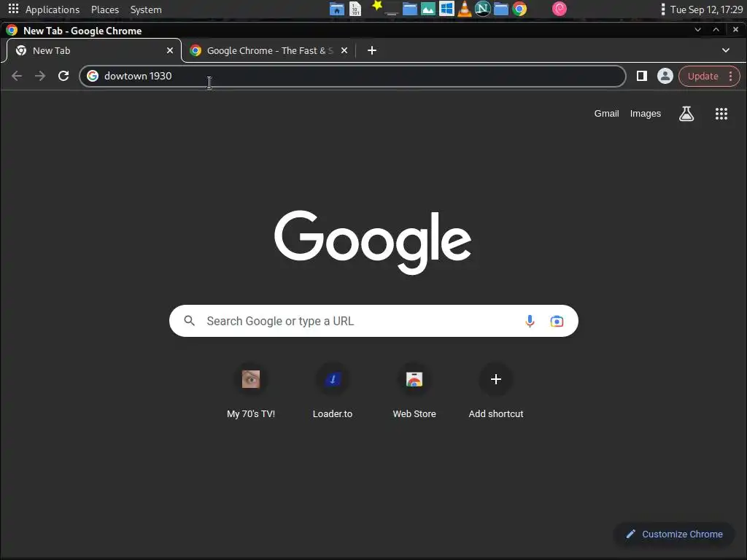Click the pink Debian swirl icon
Screen dimensions: 747x560
(560, 9)
